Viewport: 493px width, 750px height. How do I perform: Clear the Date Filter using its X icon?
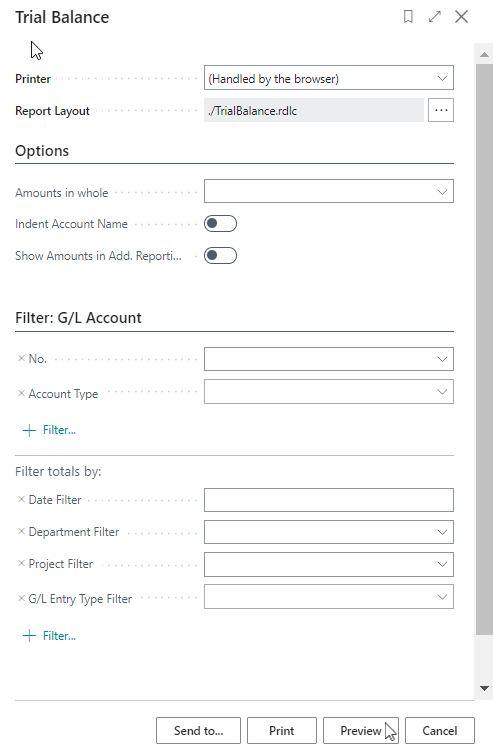point(21,499)
